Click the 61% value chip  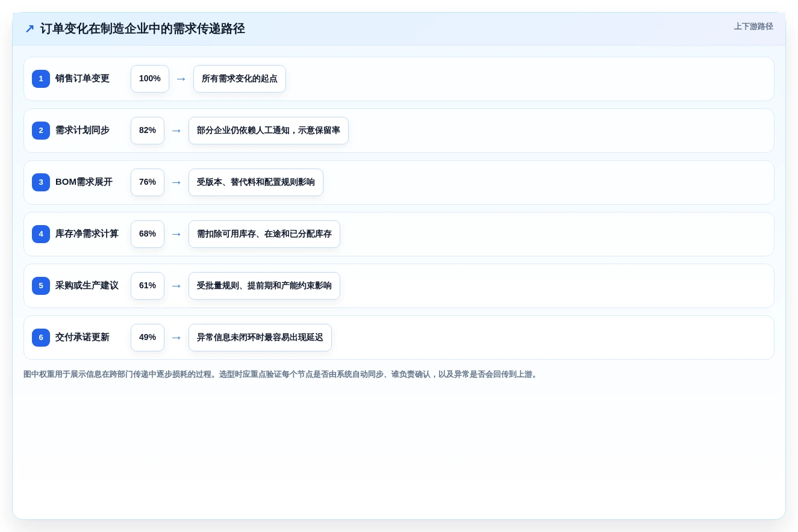click(148, 286)
